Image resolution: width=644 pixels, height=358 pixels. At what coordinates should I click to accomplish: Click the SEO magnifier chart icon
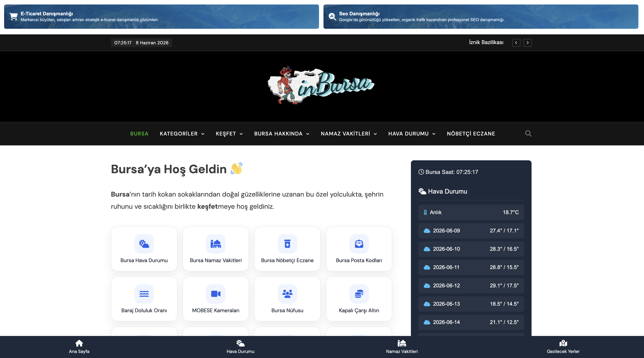332,16
